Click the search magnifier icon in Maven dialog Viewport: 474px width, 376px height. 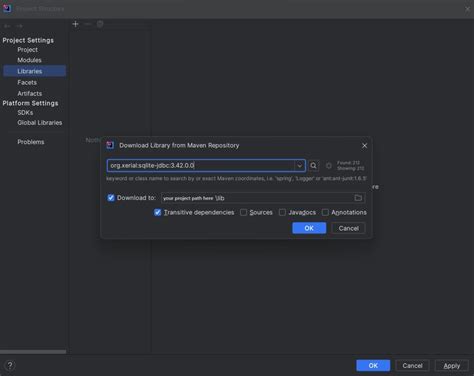coord(313,166)
